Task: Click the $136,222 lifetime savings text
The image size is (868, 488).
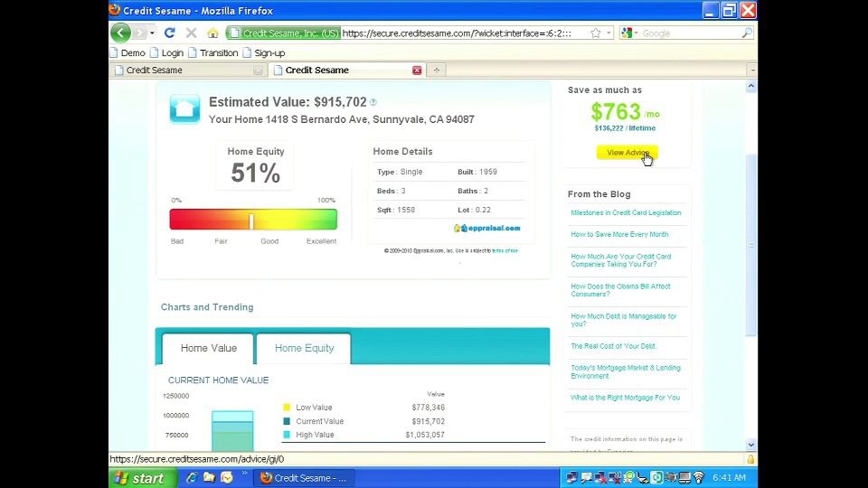Action: tap(625, 127)
